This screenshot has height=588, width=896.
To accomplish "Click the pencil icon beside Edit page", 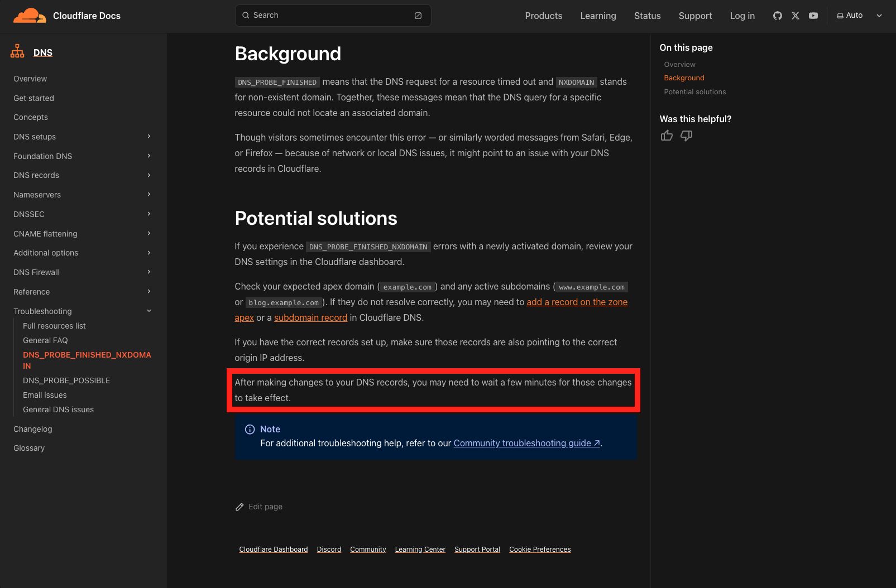I will 239,507.
